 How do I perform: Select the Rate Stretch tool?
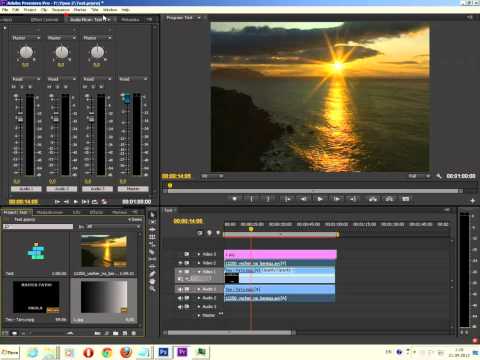point(152,244)
